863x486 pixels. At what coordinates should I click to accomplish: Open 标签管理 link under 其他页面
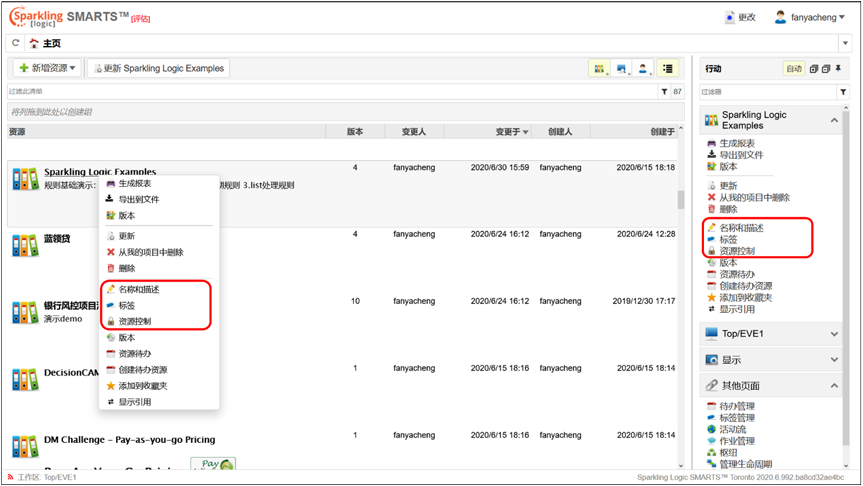(x=737, y=418)
